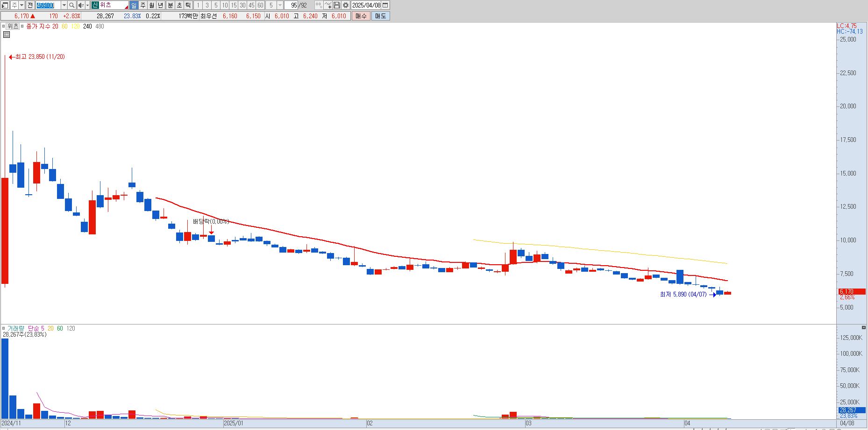Image resolution: width=868 pixels, height=430 pixels.
Task: Switch to second 초 period chart
Action: [x=179, y=5]
